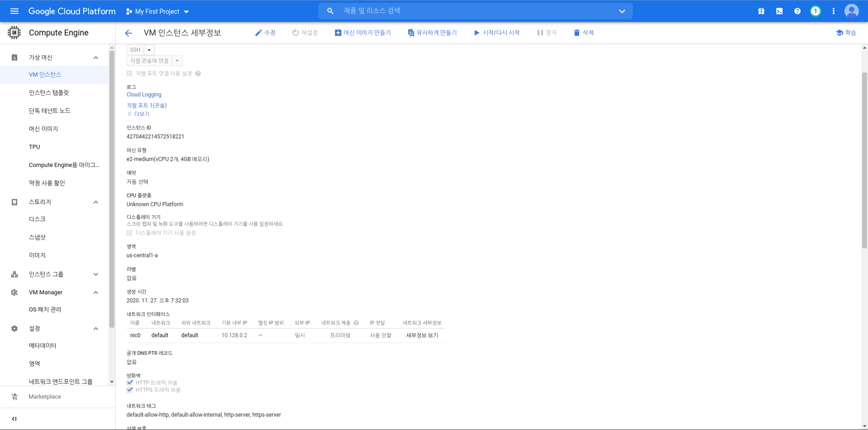This screenshot has width=868, height=430.
Task: Click the Marketplace cart icon
Action: [14, 397]
